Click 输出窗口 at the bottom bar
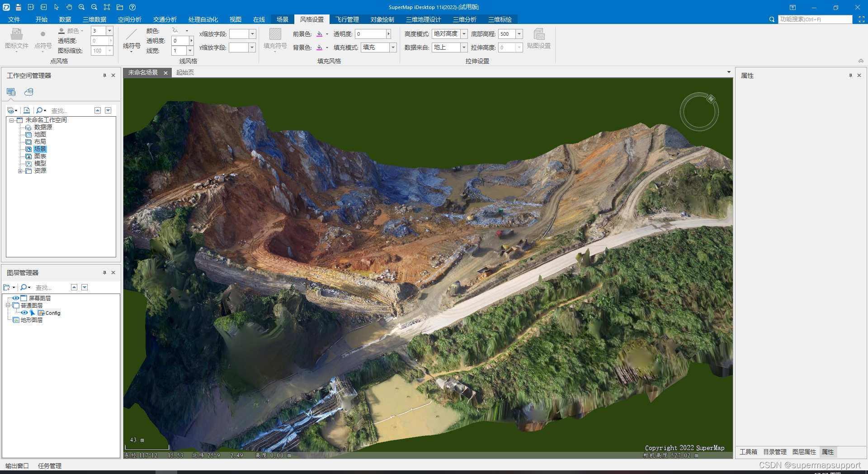This screenshot has width=868, height=474. [x=17, y=465]
